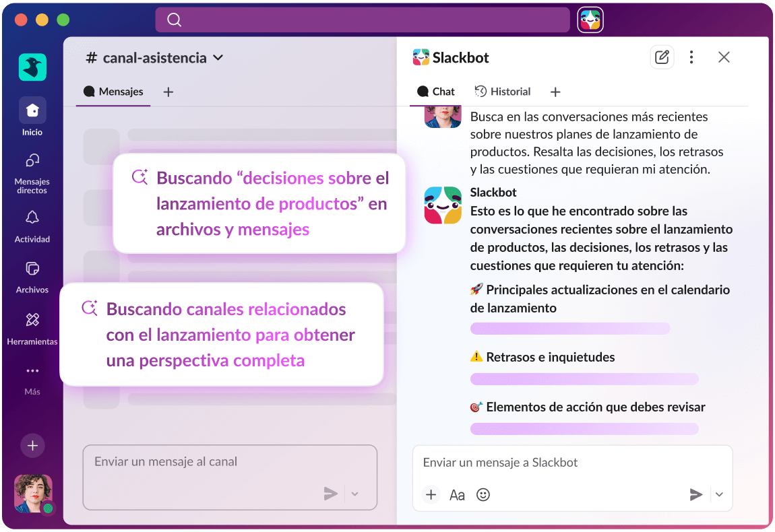The width and height of the screenshot is (775, 532).
Task: Send message to Slackbot with arrow
Action: [x=696, y=494]
